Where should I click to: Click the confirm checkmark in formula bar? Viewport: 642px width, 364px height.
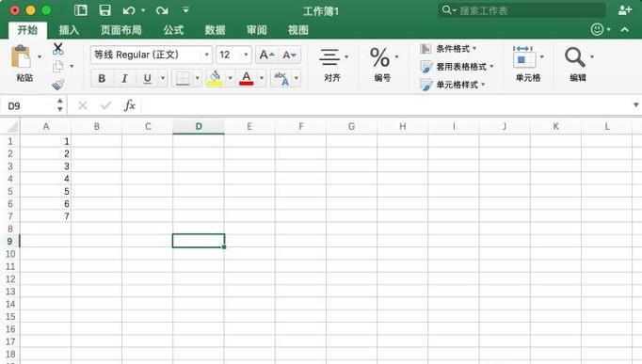click(x=105, y=105)
